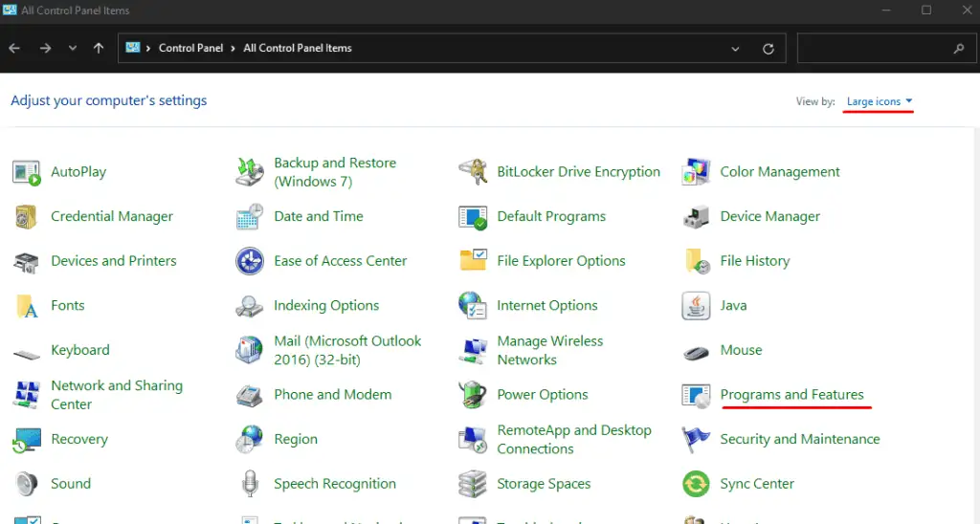Open Backup and Restore icon

[250, 172]
